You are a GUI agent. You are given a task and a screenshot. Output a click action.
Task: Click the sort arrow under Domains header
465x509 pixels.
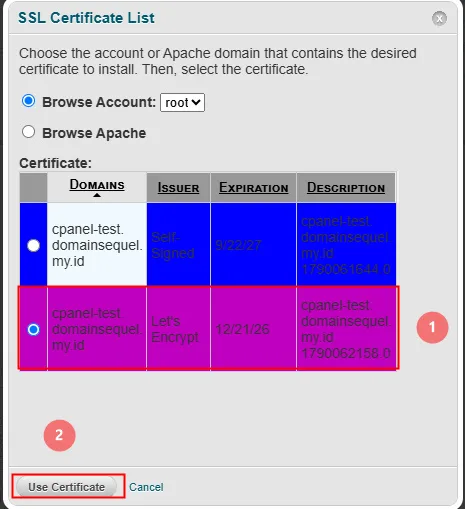coord(97,195)
